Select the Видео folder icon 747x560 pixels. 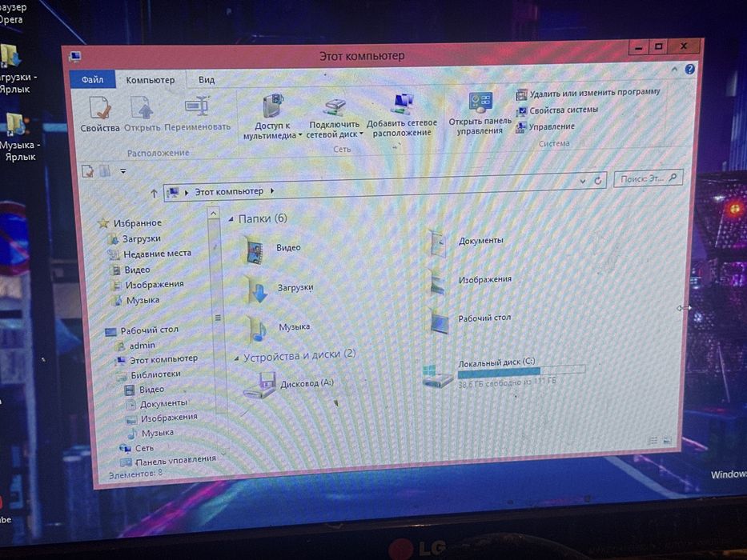point(255,249)
